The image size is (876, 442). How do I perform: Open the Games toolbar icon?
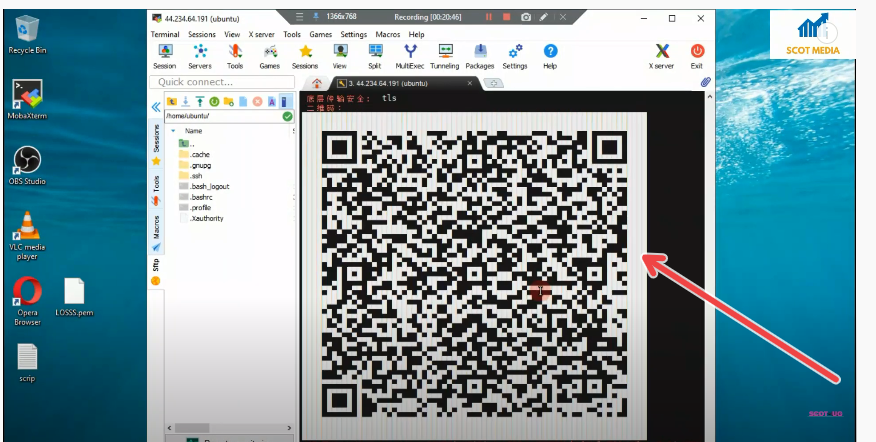tap(270, 56)
